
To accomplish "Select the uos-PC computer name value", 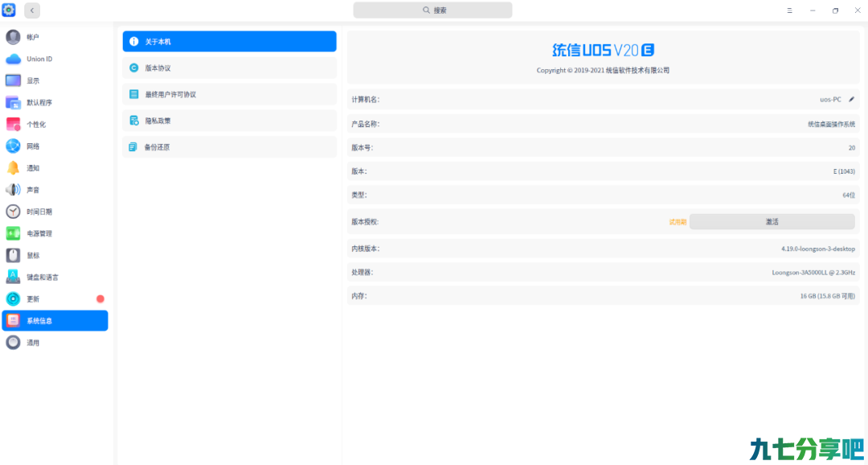I will (830, 99).
